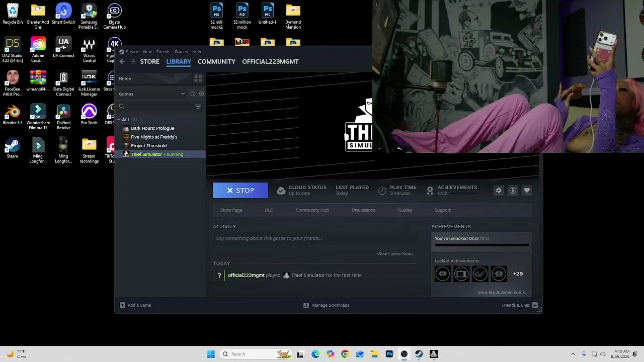Screen dimensions: 644x362
Task: Open the library advanced filter icon
Action: pyautogui.click(x=198, y=107)
